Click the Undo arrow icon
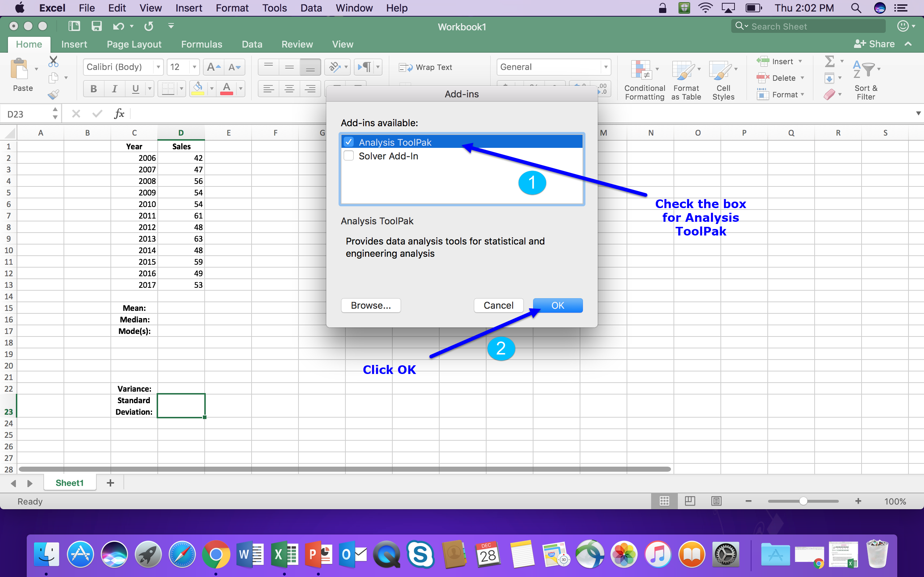 pos(118,26)
